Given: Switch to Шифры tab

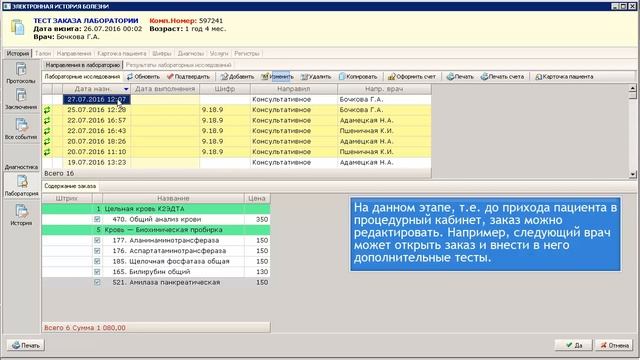Looking at the screenshot, I should (x=162, y=53).
